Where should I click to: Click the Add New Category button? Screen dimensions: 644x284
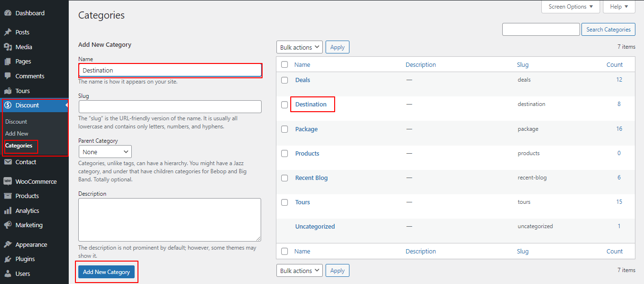[x=106, y=272]
